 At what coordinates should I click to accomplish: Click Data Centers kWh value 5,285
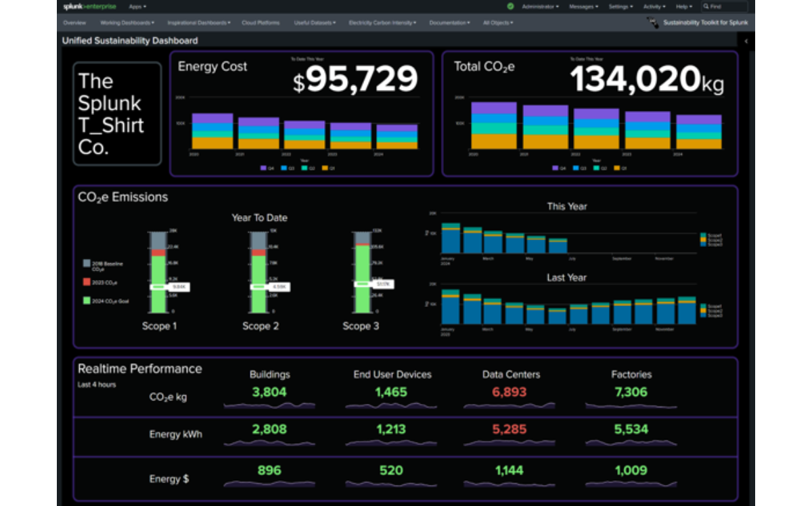coord(509,429)
